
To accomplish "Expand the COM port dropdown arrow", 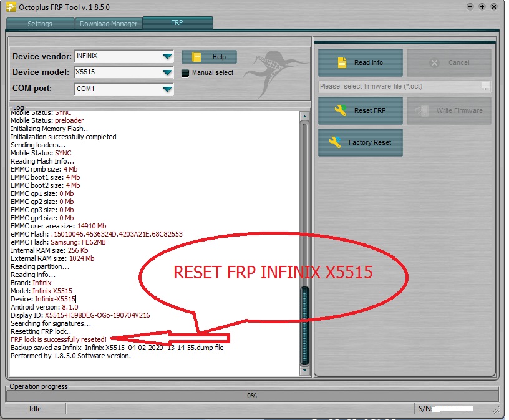I will click(x=167, y=89).
